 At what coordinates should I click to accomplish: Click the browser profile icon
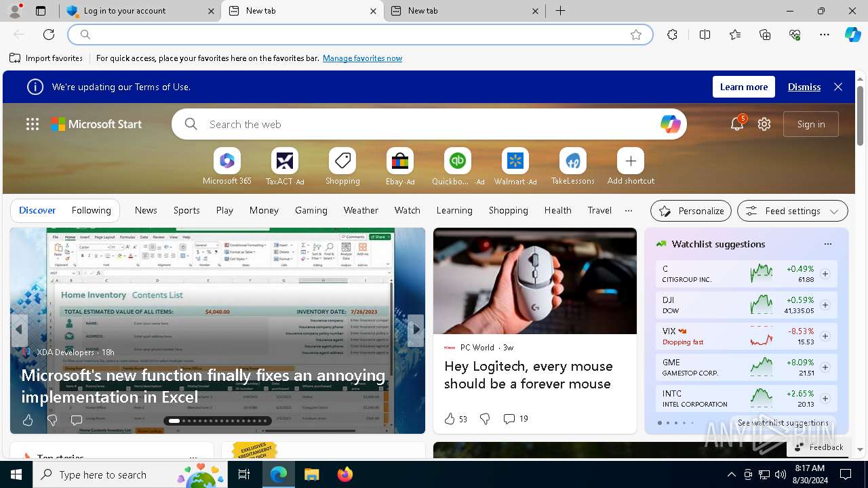15,11
